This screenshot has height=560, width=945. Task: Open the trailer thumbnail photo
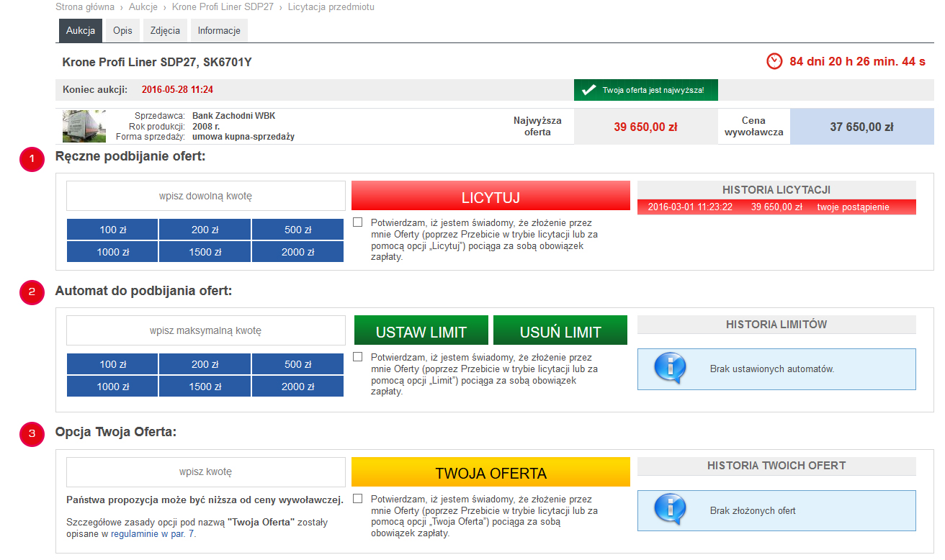(85, 126)
